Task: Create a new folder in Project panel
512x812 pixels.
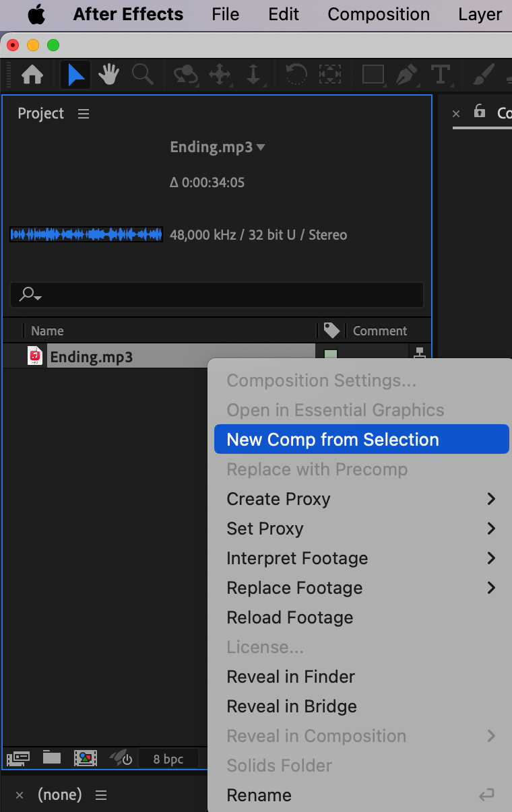Action: click(52, 758)
